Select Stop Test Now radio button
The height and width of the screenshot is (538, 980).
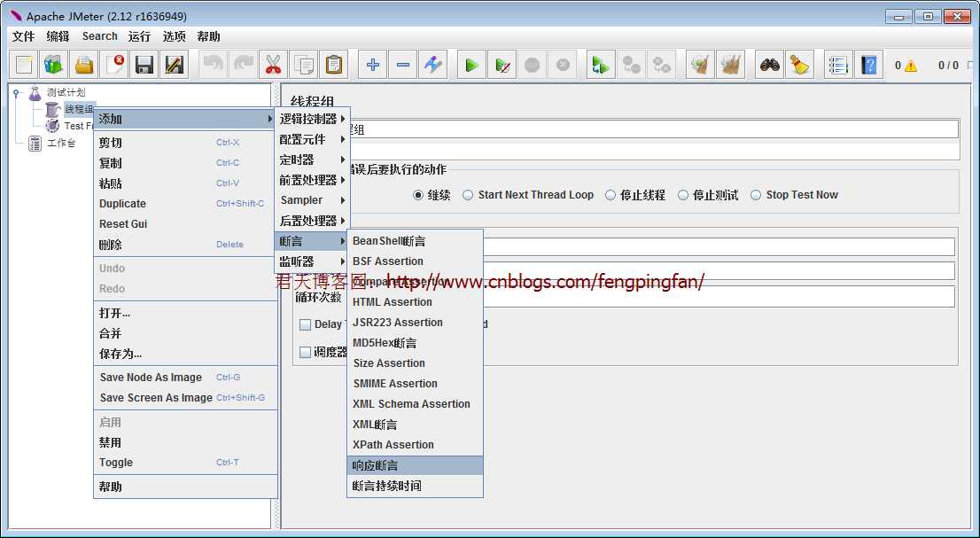[x=756, y=195]
